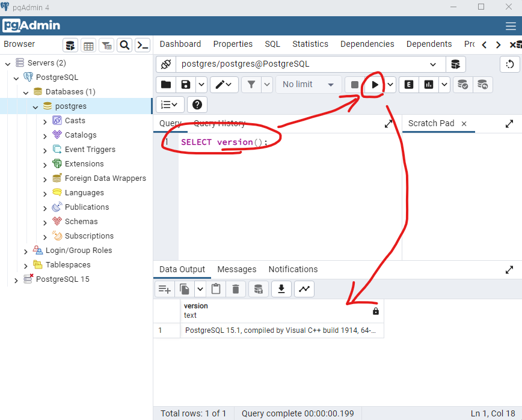Expand the Schemas node
Viewport: 522px width, 420px height.
[45, 222]
